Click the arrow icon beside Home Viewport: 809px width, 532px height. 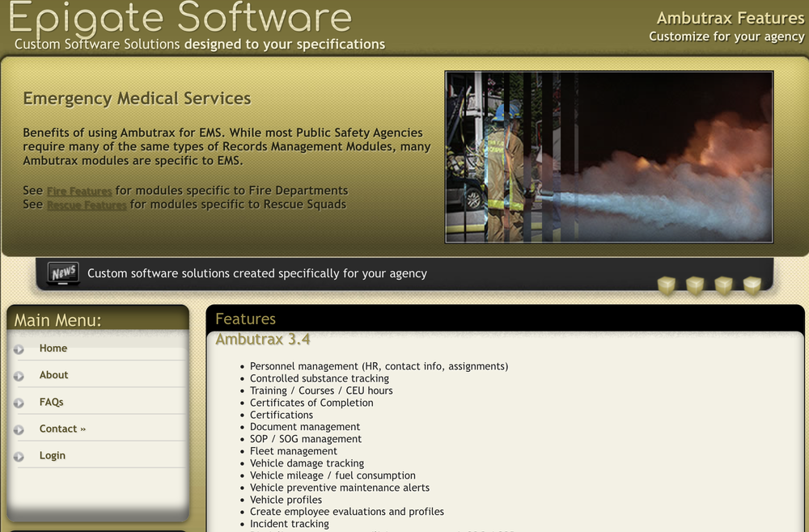[x=19, y=348]
